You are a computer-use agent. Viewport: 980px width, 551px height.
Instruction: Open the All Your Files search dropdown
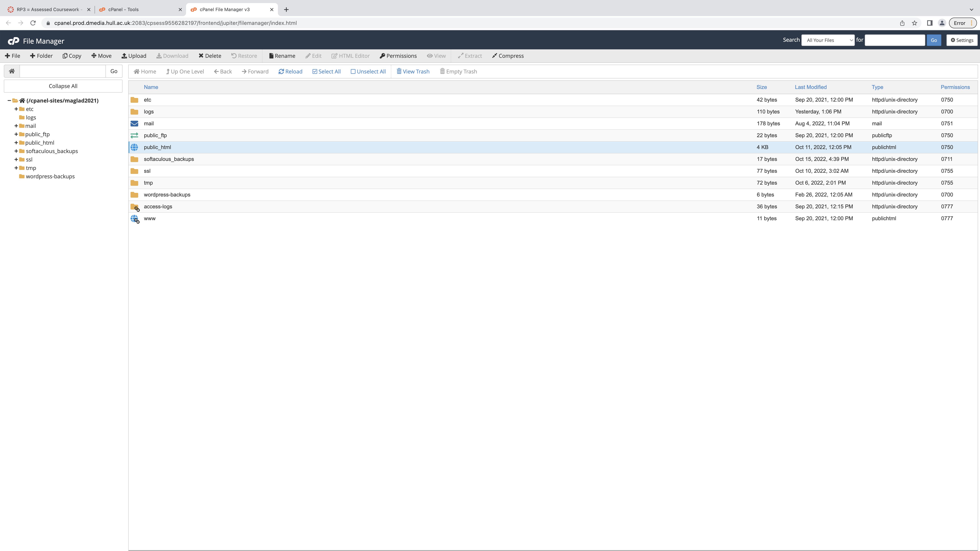828,40
